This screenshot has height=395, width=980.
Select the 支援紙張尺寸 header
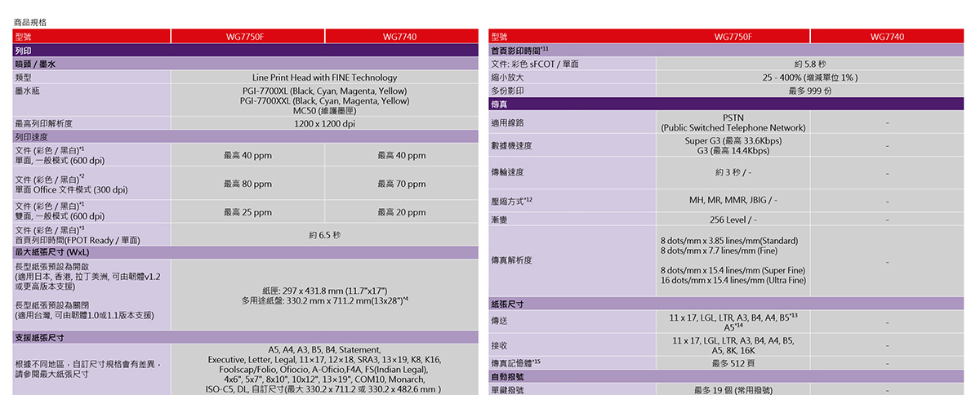pos(245,337)
